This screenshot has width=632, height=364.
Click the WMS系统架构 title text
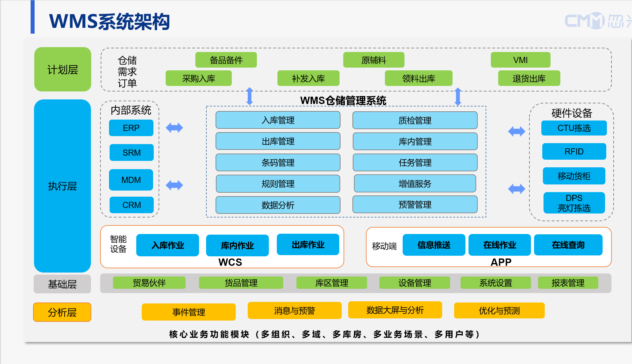[x=109, y=21]
